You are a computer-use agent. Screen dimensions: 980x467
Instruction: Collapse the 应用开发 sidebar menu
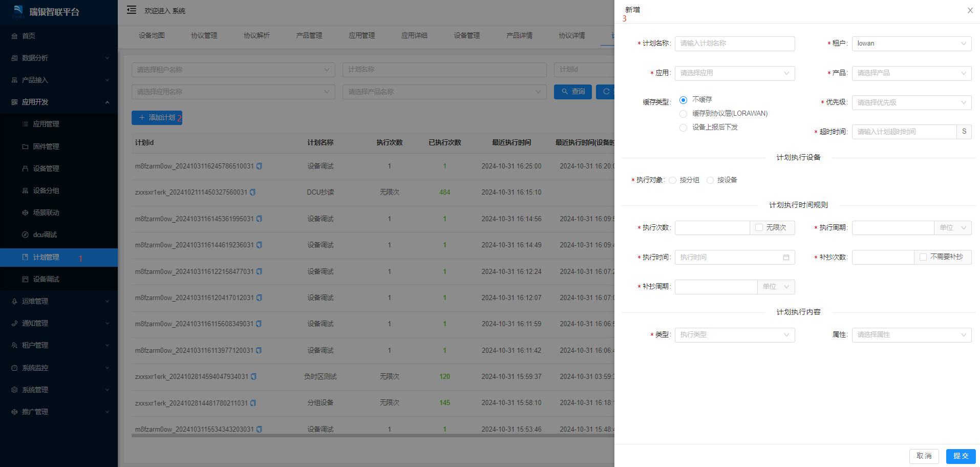coord(59,102)
